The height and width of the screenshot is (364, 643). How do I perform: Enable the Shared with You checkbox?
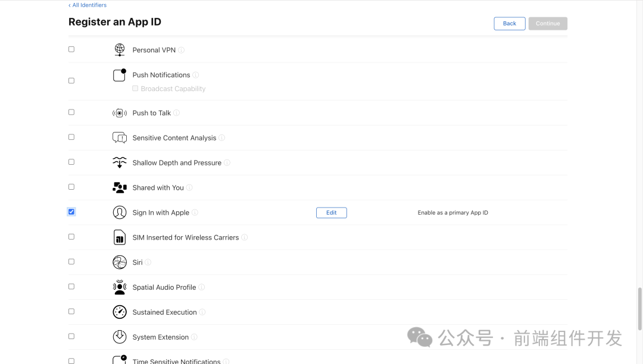click(x=71, y=187)
